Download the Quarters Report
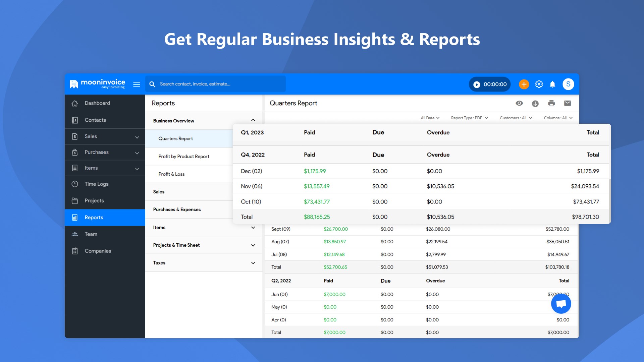Screen dimensions: 644x362 click(535, 104)
